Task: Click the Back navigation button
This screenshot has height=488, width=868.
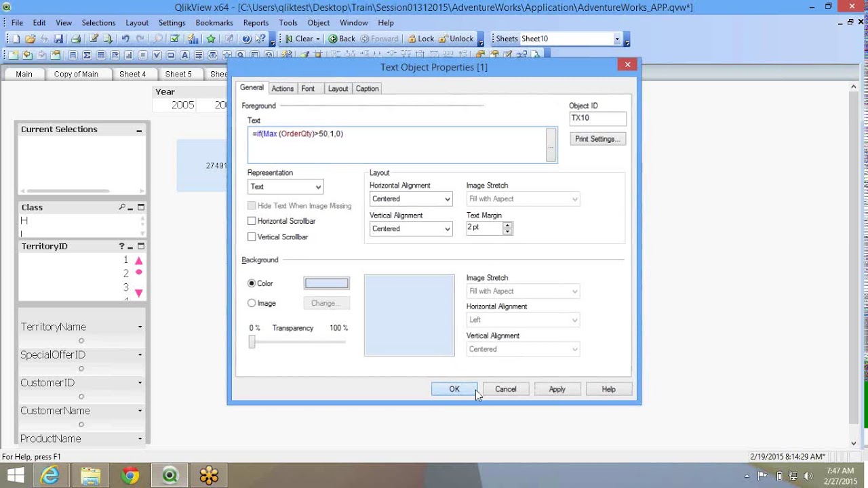Action: (342, 39)
